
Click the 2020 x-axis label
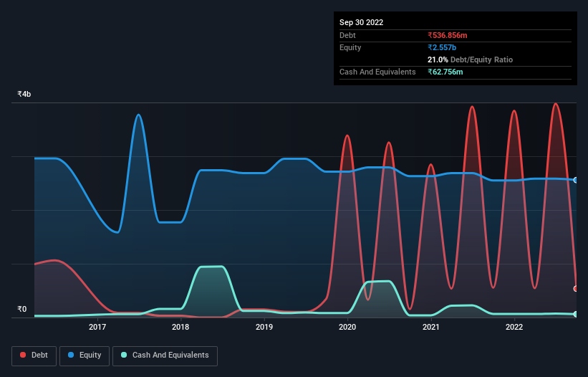coord(347,327)
